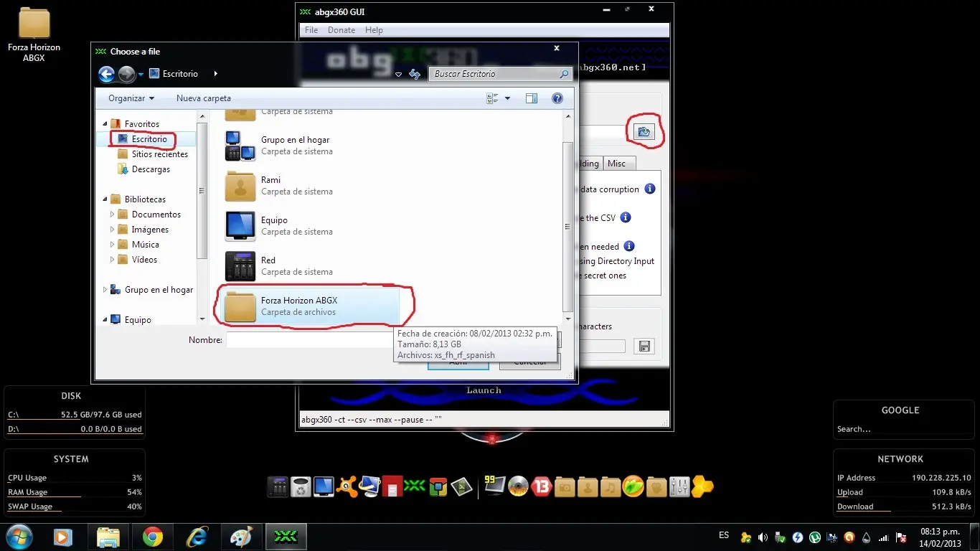Expand the Documentos library tree node
Viewport: 980px width, 551px height.
pyautogui.click(x=113, y=215)
